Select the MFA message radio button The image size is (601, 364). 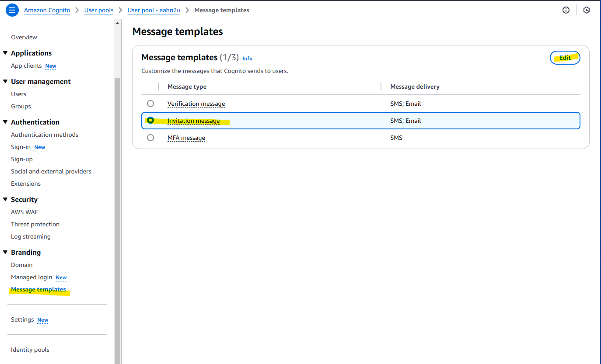pyautogui.click(x=150, y=138)
